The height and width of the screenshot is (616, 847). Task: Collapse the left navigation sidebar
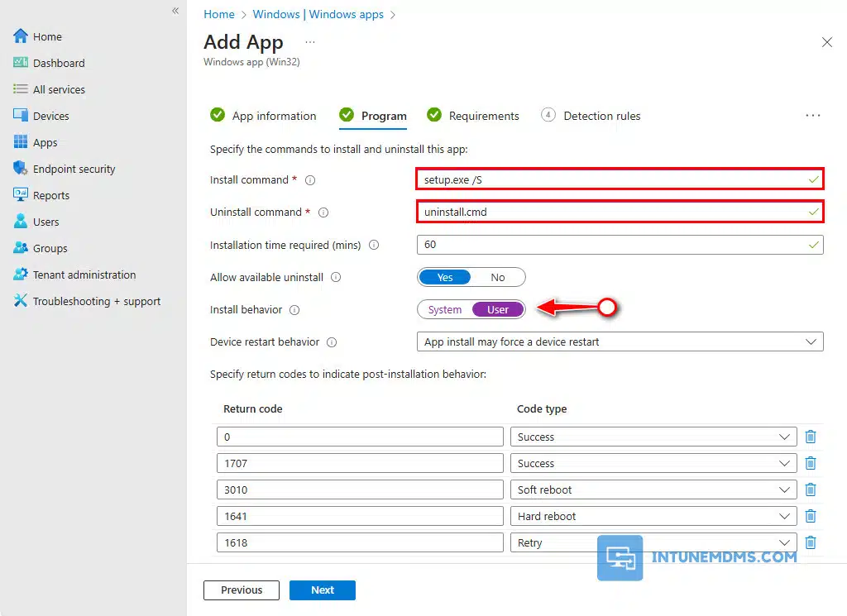click(175, 11)
